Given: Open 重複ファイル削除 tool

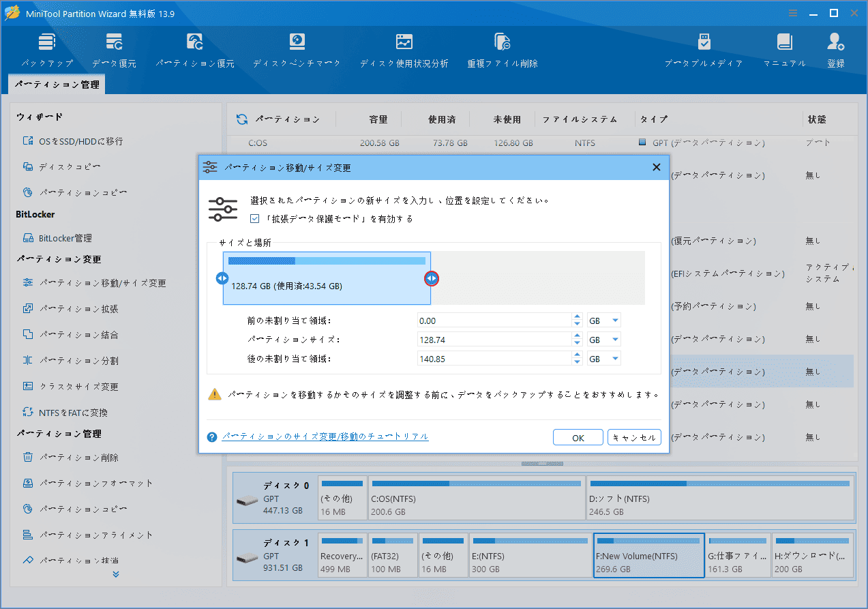Looking at the screenshot, I should [x=503, y=50].
